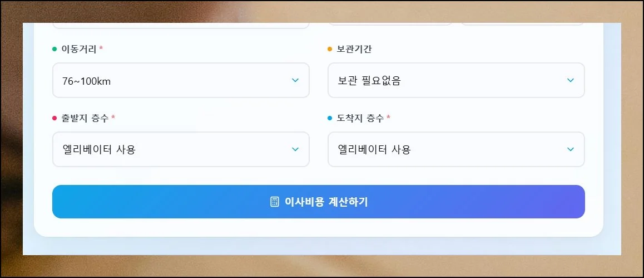The width and height of the screenshot is (644, 278).
Task: Click the chevron in the 도착지 층수 select box
Action: coord(570,149)
